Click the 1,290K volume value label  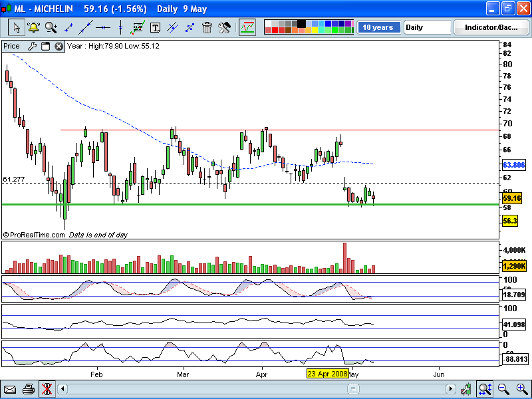(x=514, y=266)
